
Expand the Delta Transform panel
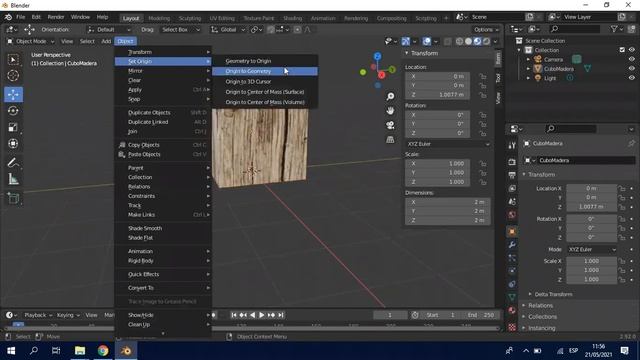pos(553,294)
